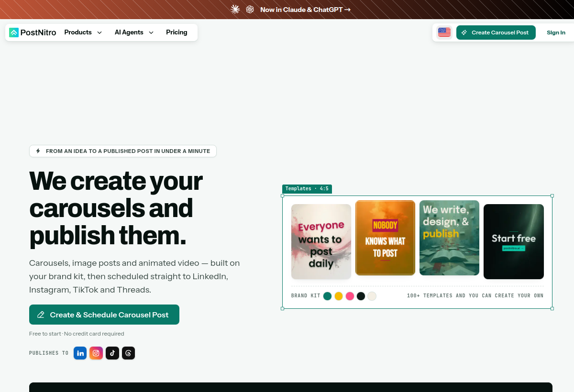Click the Create Carousel Post header button
The height and width of the screenshot is (392, 574).
(496, 33)
